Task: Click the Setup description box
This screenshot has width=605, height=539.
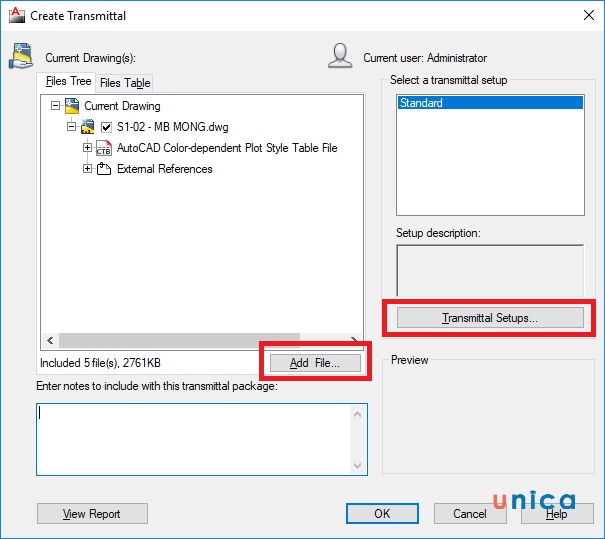Action: click(x=490, y=270)
